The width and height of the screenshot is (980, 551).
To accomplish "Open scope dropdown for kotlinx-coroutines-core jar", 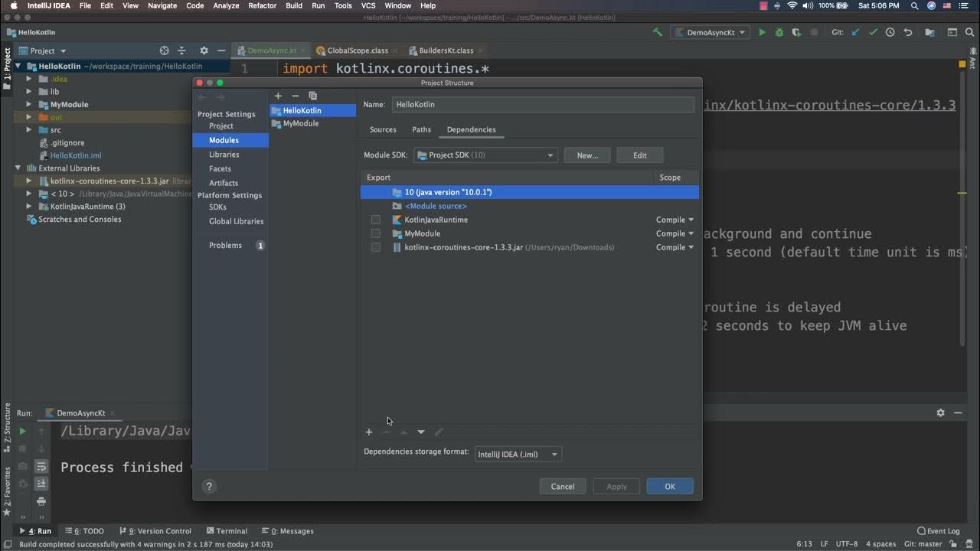I will [675, 247].
